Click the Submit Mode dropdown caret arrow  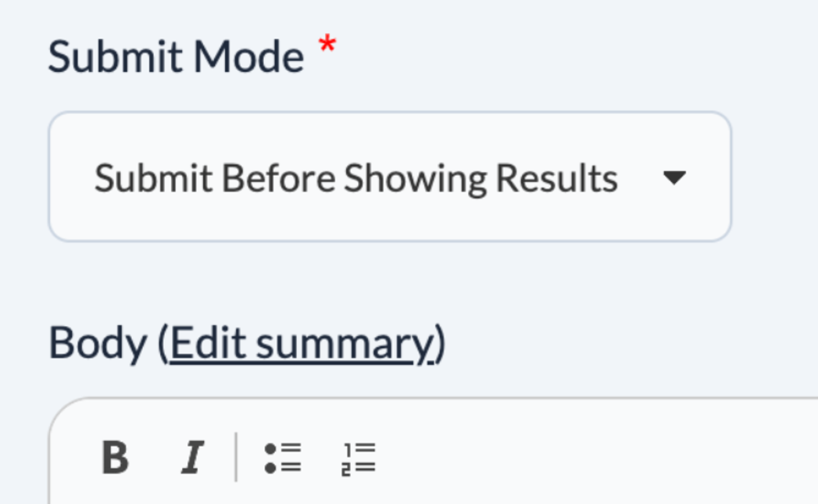click(673, 179)
